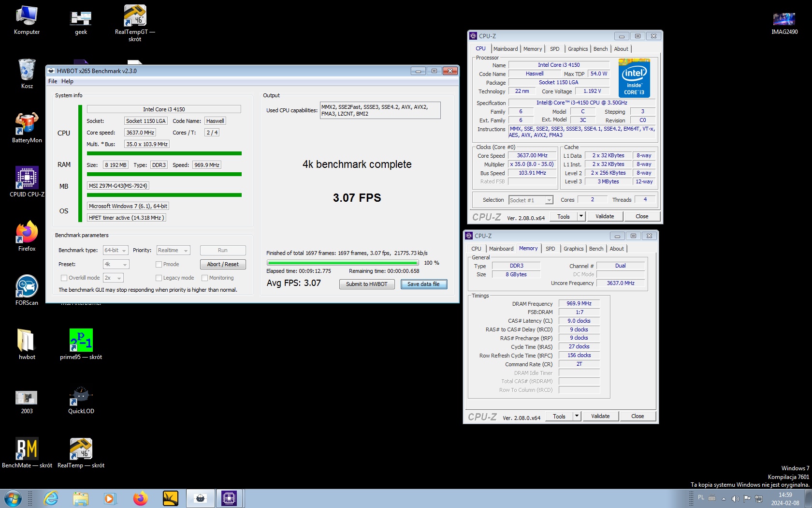Click the volume speaker tray icon
The width and height of the screenshot is (812, 508).
tap(735, 498)
